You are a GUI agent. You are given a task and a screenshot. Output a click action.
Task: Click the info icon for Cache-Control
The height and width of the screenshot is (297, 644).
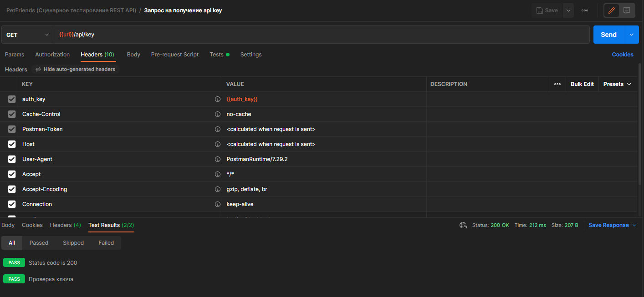(x=218, y=114)
